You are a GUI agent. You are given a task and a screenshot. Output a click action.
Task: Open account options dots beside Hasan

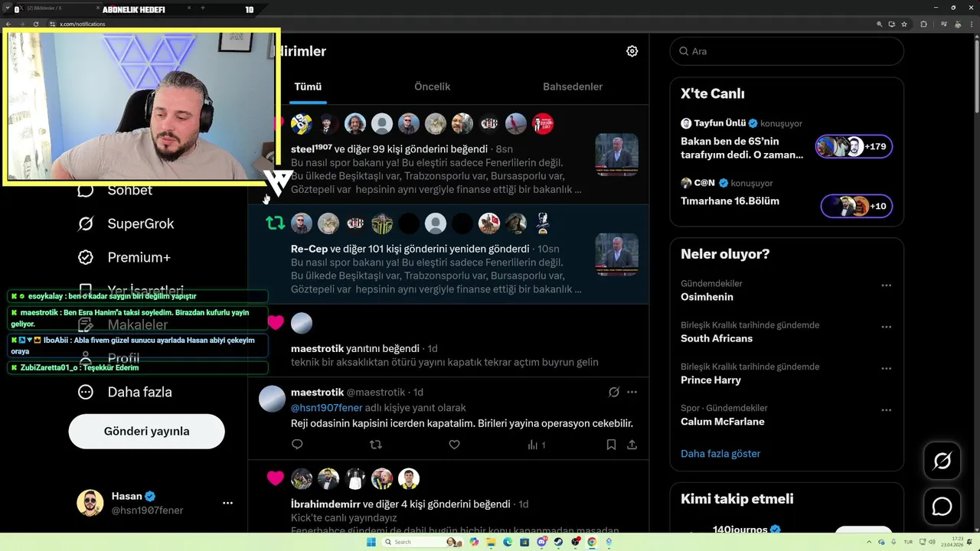(x=227, y=503)
